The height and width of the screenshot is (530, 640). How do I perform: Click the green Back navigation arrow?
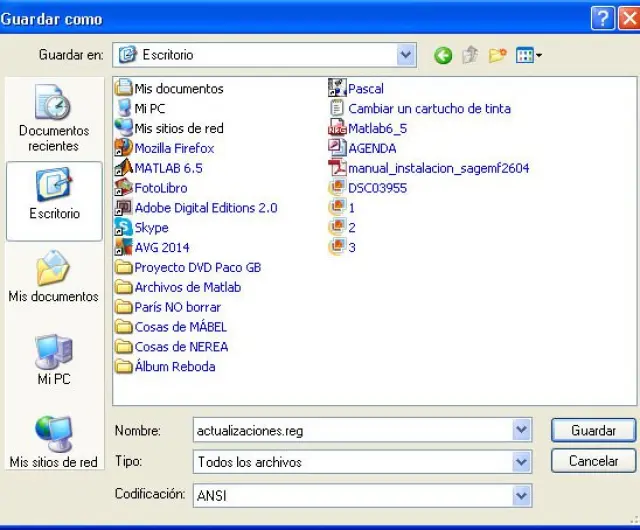[443, 56]
